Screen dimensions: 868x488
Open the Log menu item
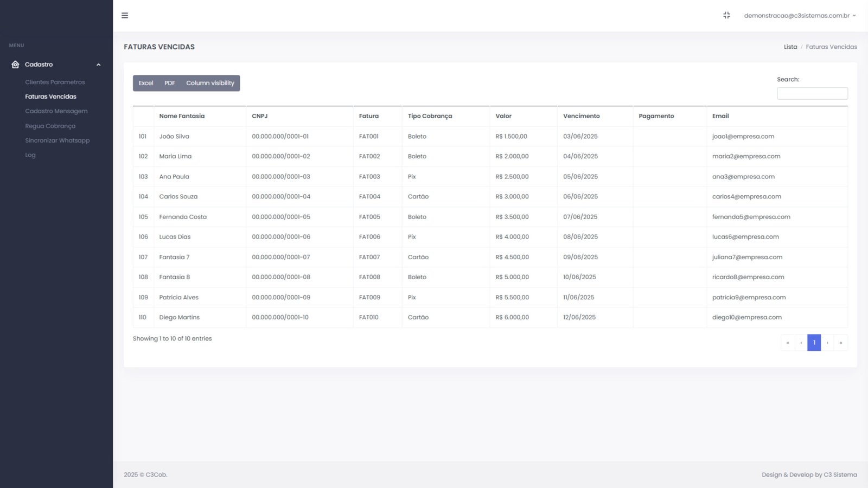pyautogui.click(x=30, y=155)
